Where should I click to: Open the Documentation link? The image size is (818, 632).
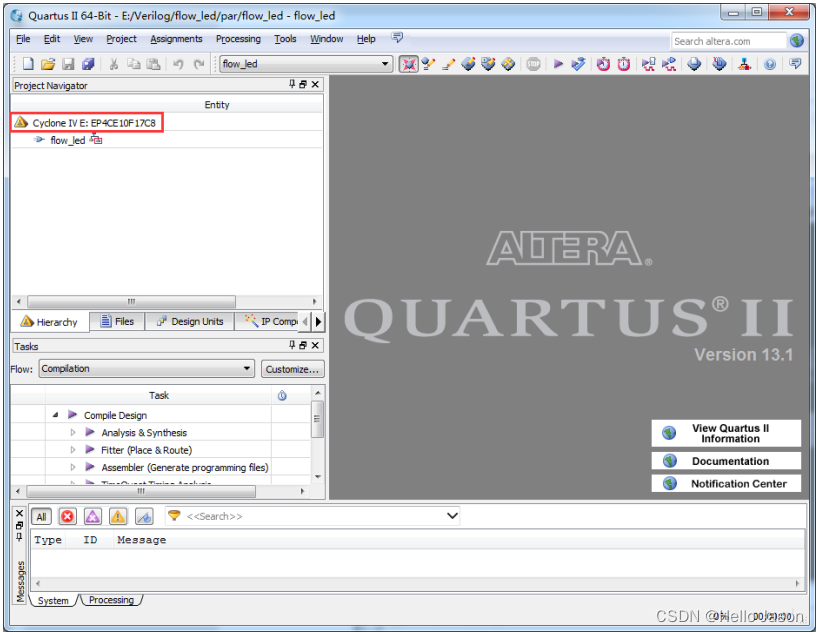click(726, 461)
